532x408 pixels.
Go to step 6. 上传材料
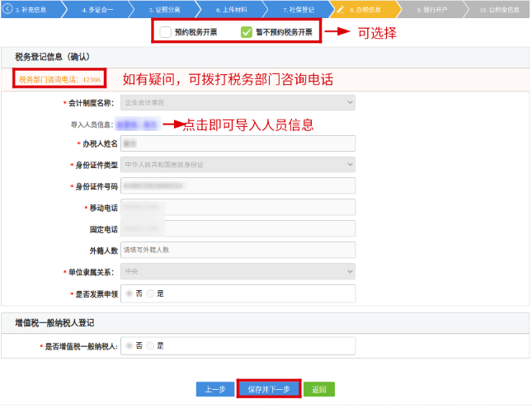pyautogui.click(x=232, y=10)
